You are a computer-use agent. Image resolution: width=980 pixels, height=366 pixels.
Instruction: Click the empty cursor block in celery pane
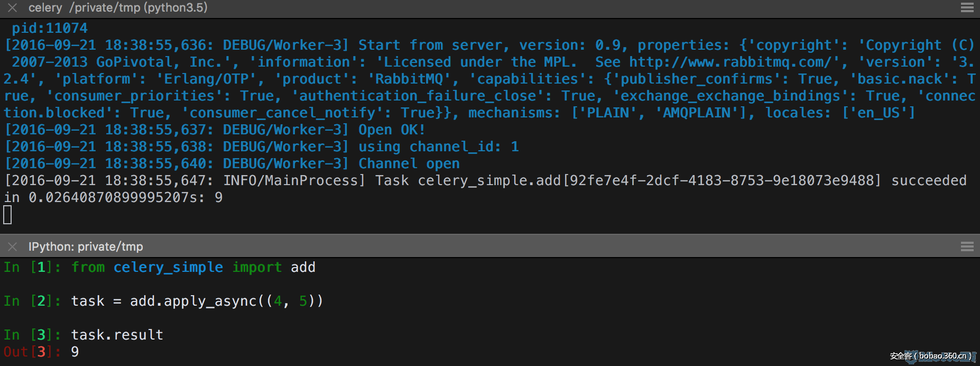tap(7, 215)
